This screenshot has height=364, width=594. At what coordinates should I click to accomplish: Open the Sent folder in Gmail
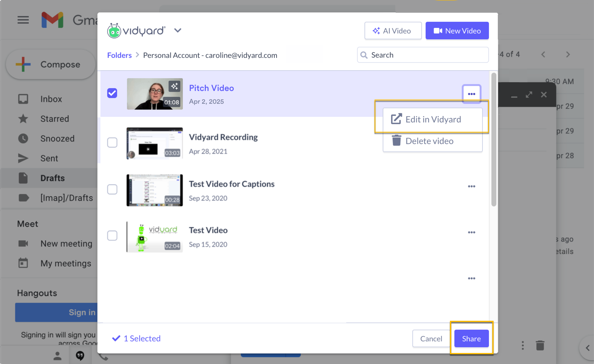tap(49, 158)
